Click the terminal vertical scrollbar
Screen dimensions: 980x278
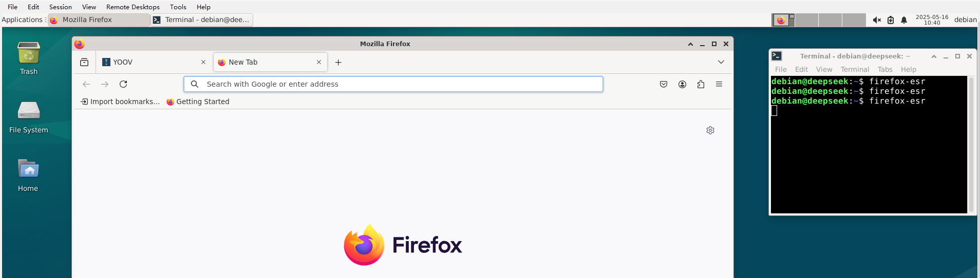click(971, 145)
